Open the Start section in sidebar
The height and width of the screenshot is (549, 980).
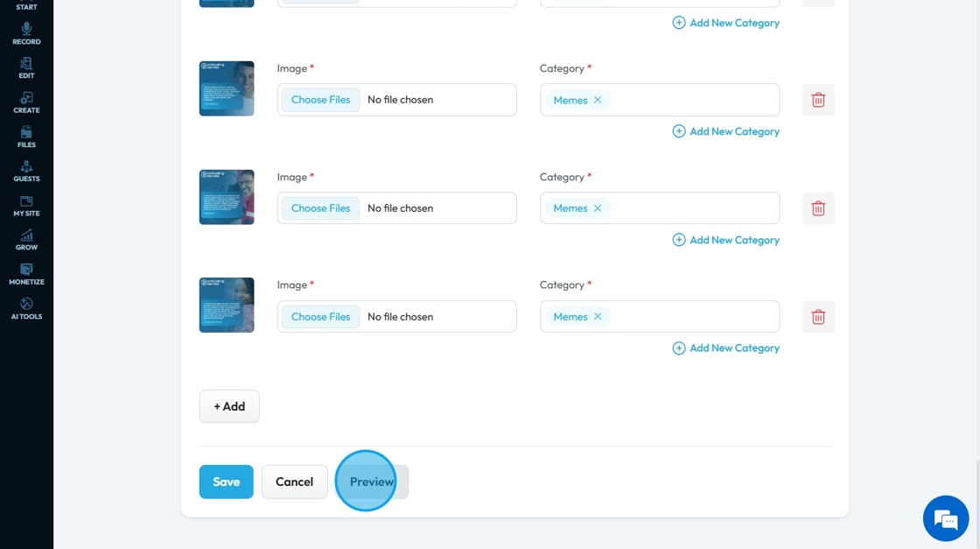[26, 5]
